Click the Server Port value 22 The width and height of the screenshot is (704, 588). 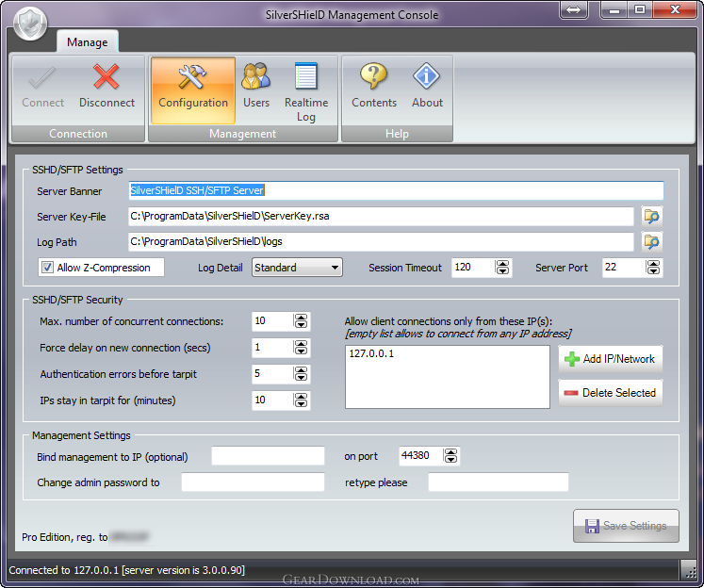[x=611, y=267]
